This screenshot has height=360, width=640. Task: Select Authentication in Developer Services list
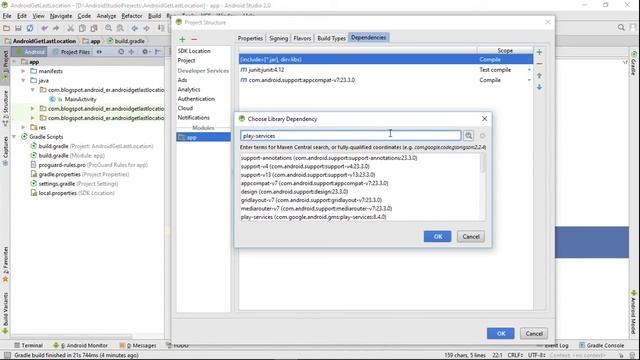coord(196,99)
